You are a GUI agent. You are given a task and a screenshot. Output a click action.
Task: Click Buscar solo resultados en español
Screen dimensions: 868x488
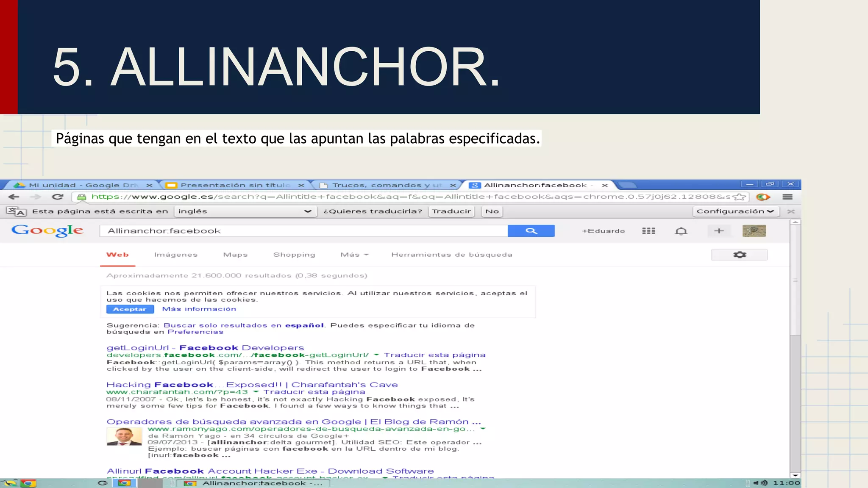click(244, 325)
